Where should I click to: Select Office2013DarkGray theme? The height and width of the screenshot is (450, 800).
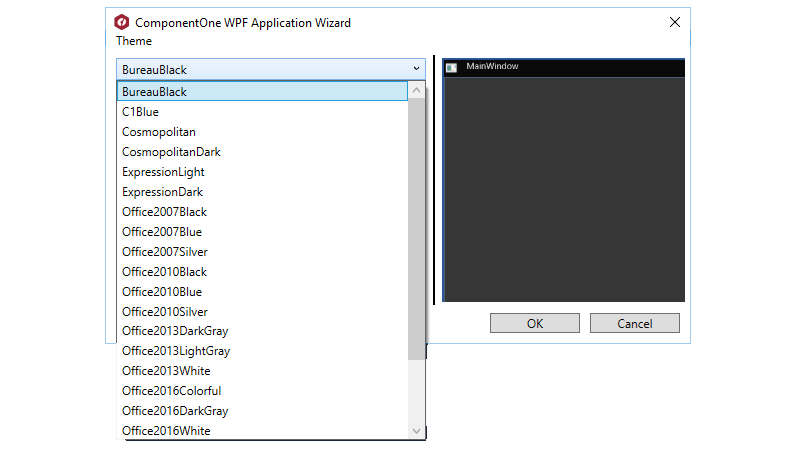(262, 331)
